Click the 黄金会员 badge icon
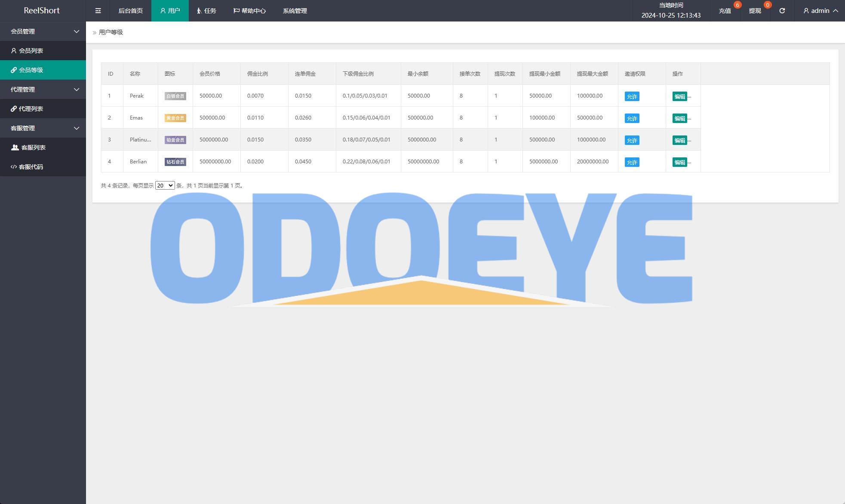Viewport: 845px width, 504px height. click(x=175, y=118)
